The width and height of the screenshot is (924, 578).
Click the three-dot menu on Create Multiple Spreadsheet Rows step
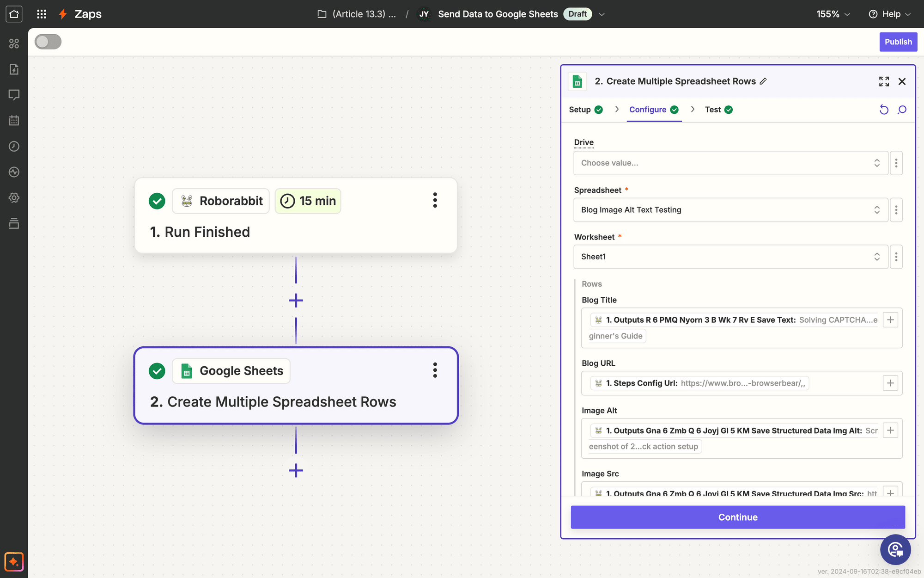pos(435,370)
